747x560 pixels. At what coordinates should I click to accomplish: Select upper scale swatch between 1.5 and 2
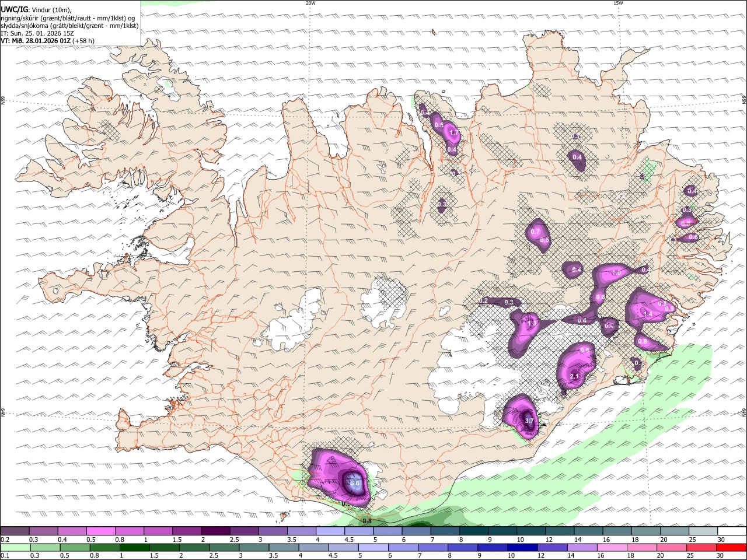187,531
